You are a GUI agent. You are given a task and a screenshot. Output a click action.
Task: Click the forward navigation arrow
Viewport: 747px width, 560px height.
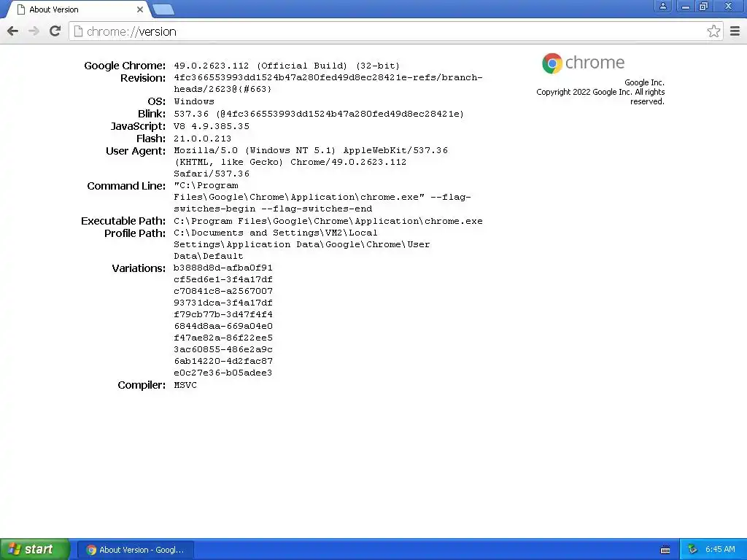tap(34, 31)
